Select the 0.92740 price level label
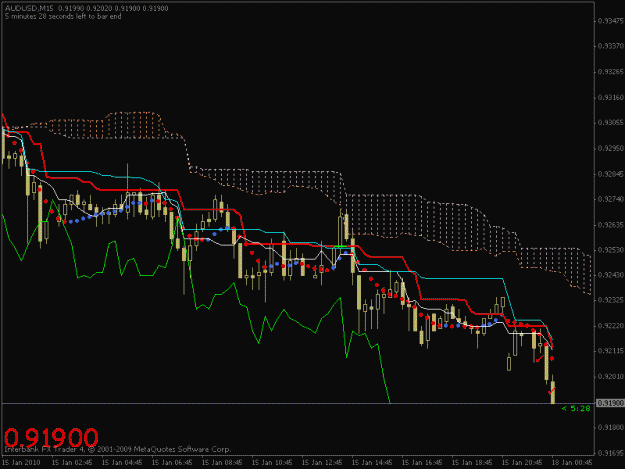 [611, 199]
